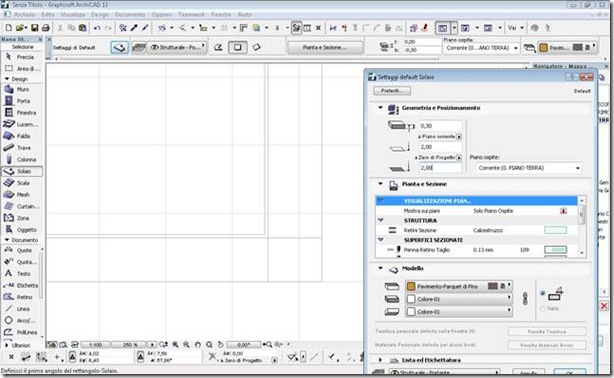Click the syringe inject parameters icon
This screenshot has height=378, width=614.
145,28
